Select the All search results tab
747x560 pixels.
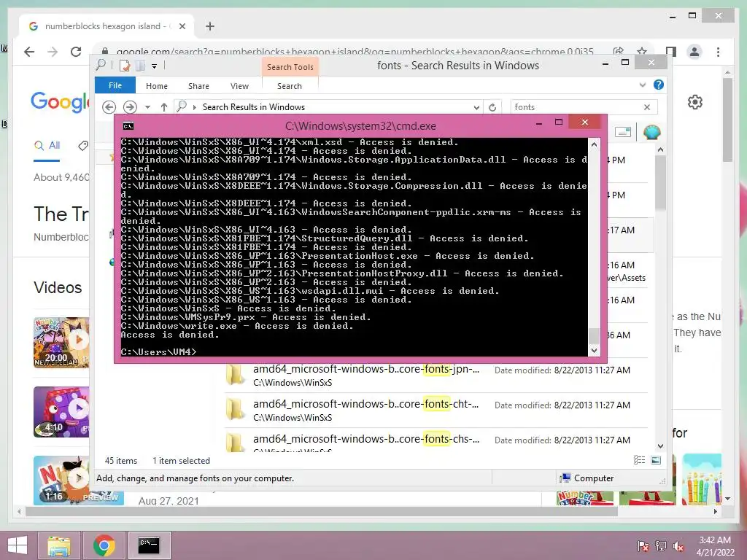click(x=47, y=145)
